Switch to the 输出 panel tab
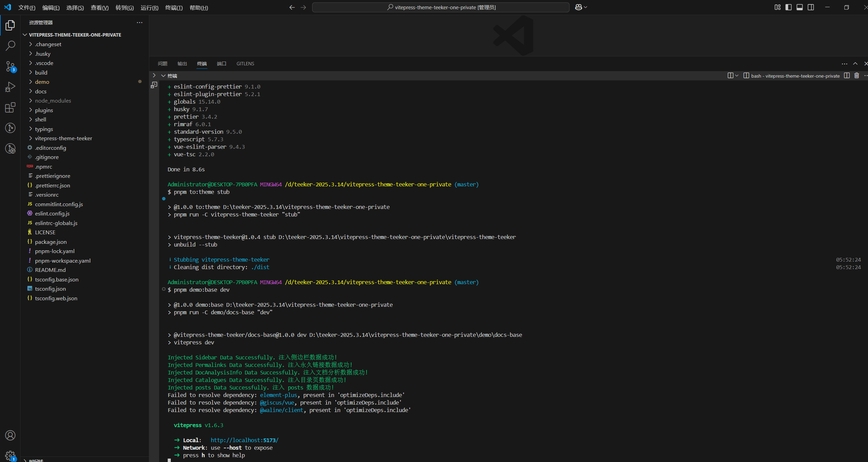The image size is (868, 462). click(182, 64)
